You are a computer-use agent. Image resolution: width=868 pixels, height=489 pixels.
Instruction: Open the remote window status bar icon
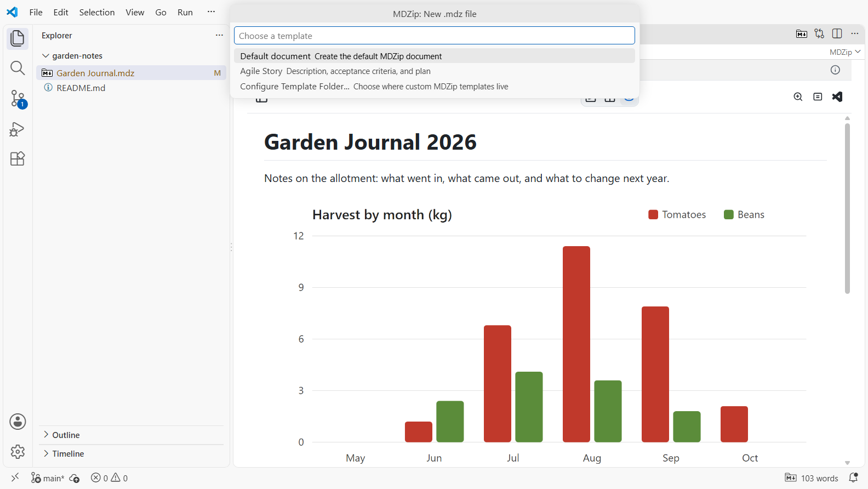(x=15, y=477)
